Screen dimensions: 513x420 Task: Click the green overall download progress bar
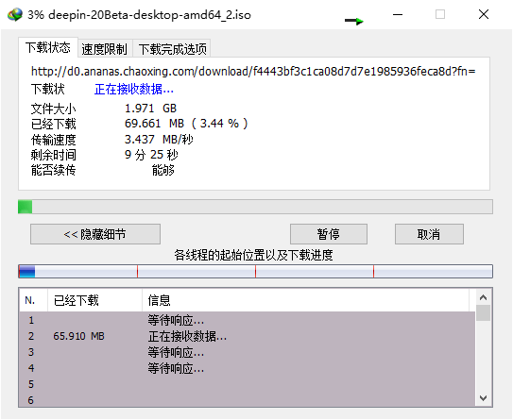pyautogui.click(x=255, y=207)
